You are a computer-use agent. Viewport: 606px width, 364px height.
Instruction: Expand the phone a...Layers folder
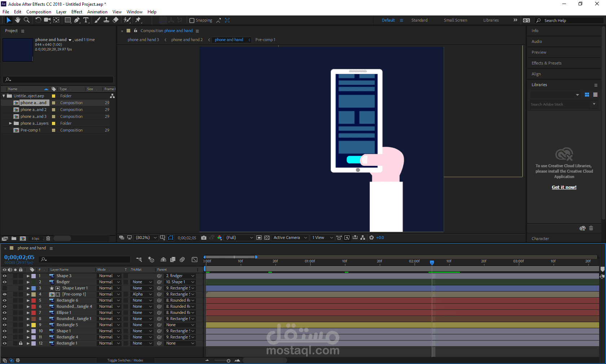tap(10, 123)
